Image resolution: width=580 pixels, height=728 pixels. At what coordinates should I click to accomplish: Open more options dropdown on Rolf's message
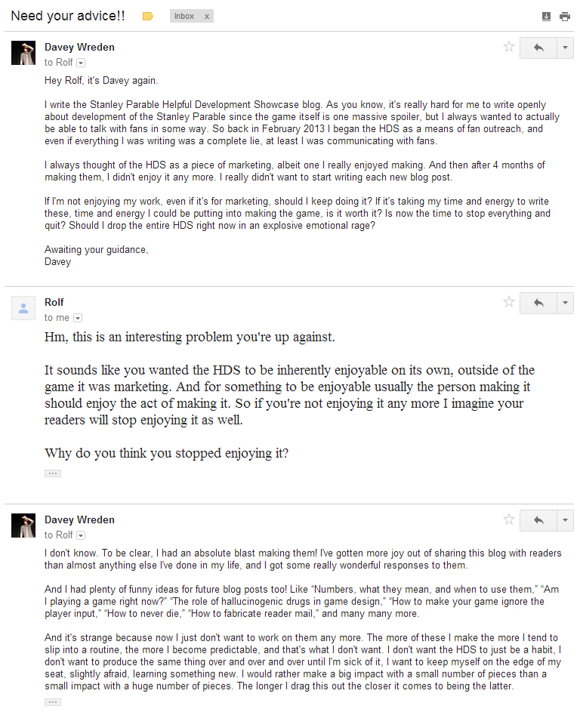[565, 303]
